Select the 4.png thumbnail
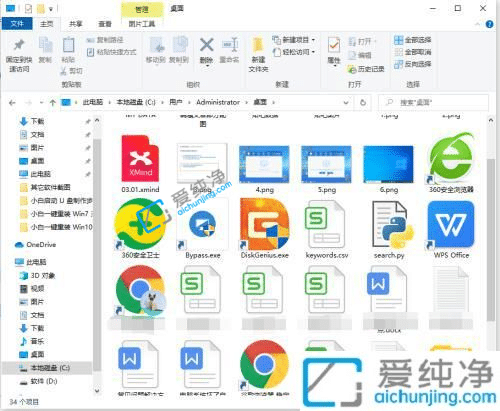The width and height of the screenshot is (500, 411). point(264,164)
